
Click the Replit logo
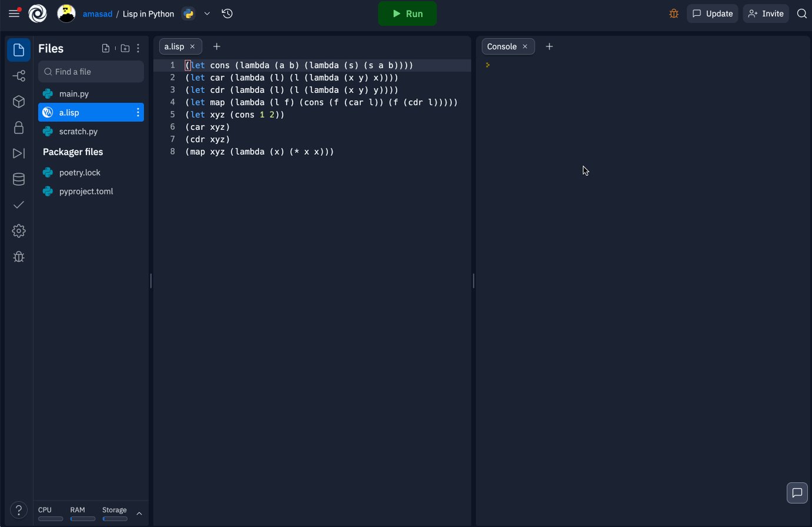(x=38, y=13)
